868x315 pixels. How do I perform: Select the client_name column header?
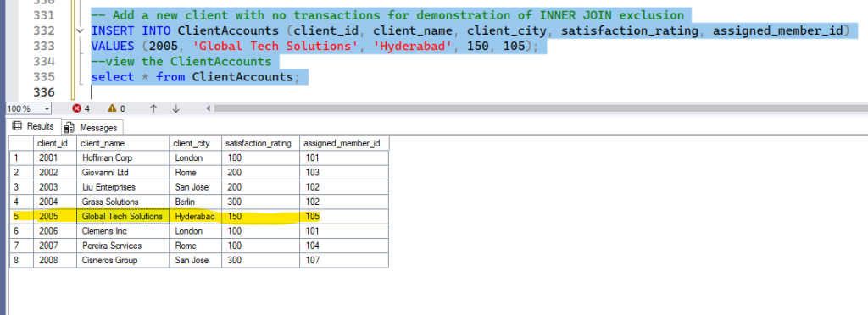[x=123, y=143]
